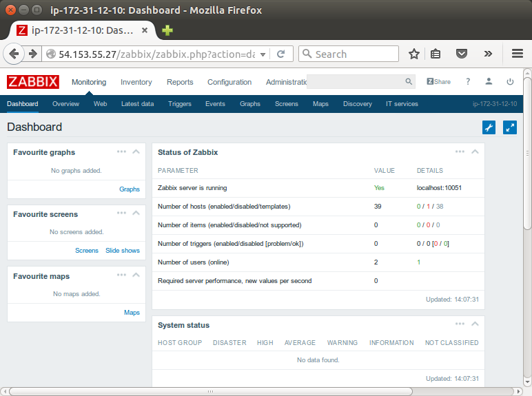Reload the page with refresh icon

click(x=281, y=54)
